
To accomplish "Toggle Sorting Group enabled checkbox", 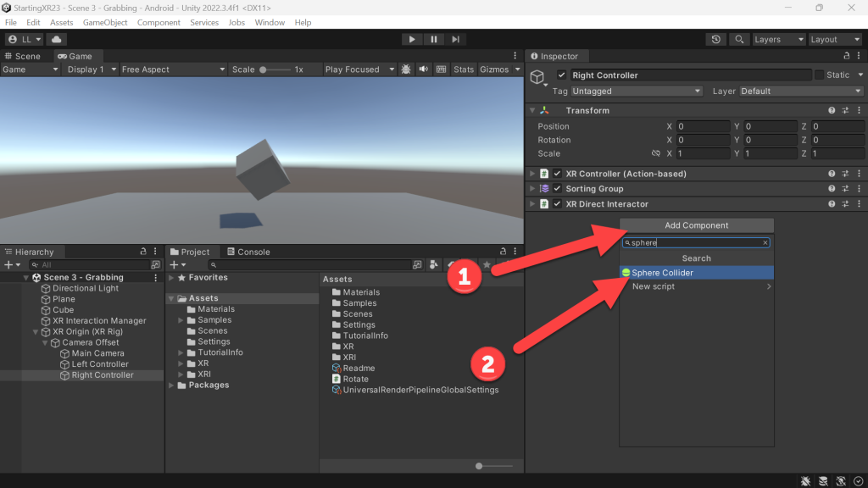I will [557, 189].
